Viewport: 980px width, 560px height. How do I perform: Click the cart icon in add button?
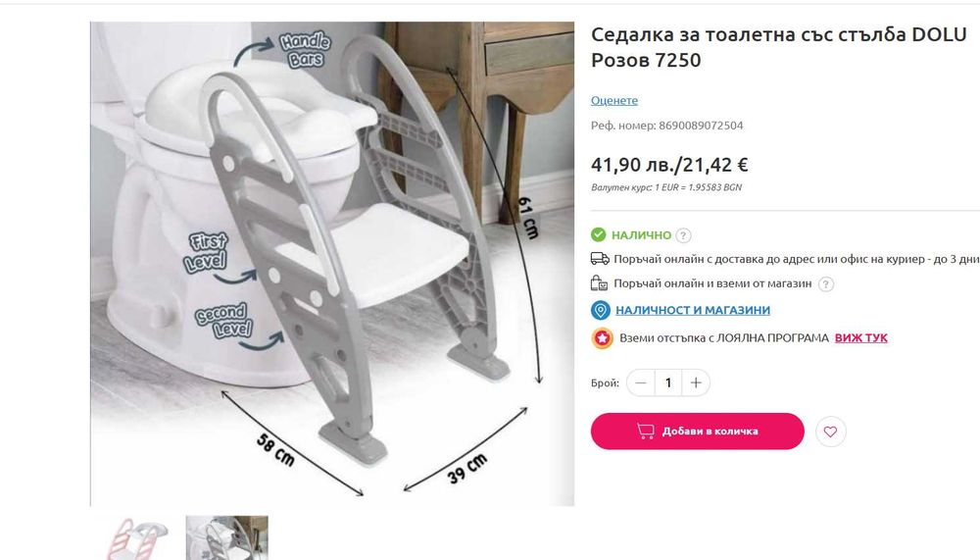pos(645,431)
